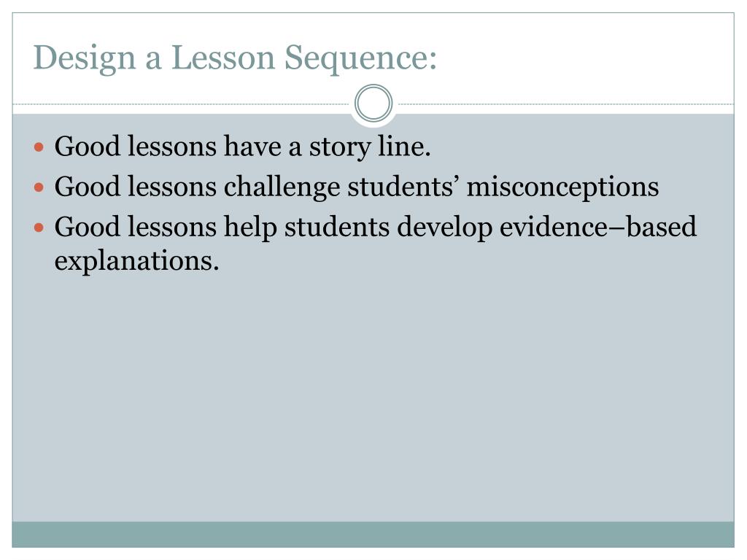The height and width of the screenshot is (560, 747).
Task: Click the empty gray area below the bullets
Action: click(373, 394)
